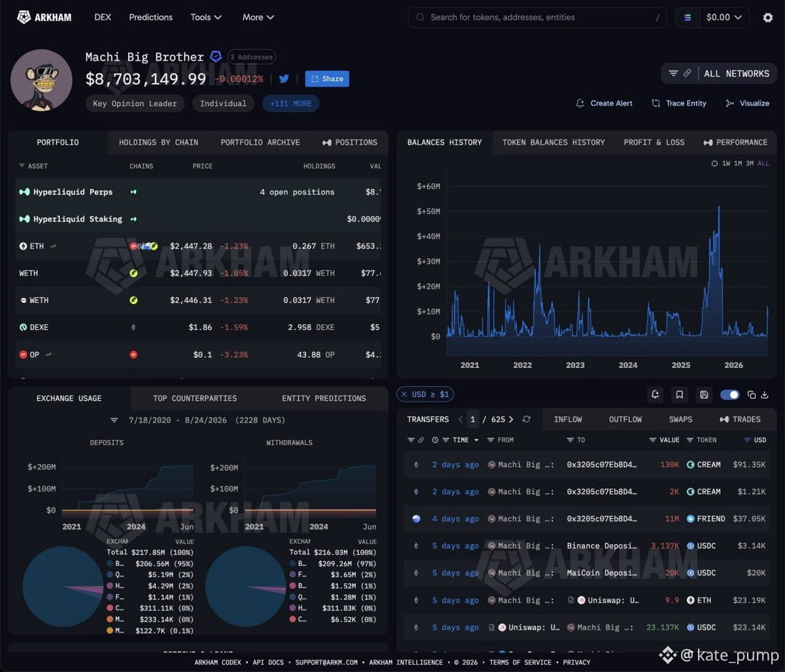Open the settings gear in the header
The height and width of the screenshot is (672, 785).
(768, 18)
